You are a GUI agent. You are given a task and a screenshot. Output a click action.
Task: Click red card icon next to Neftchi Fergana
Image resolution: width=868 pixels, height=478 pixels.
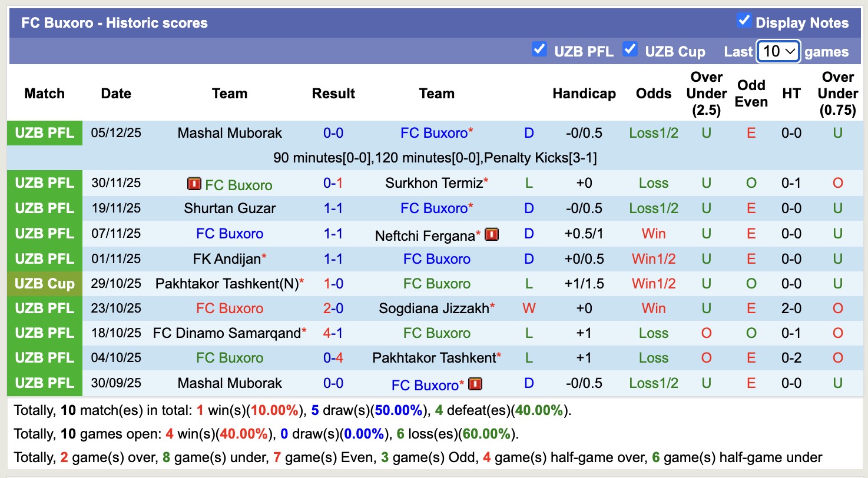492,235
